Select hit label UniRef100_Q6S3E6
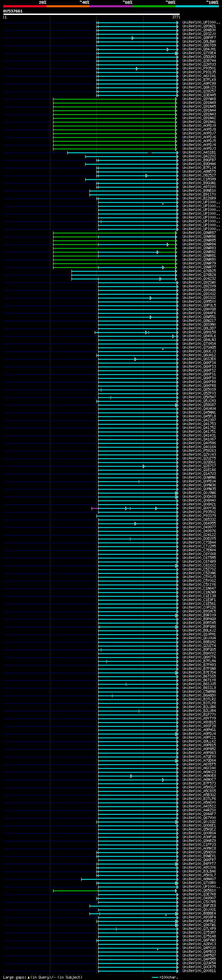This screenshot has height=980, width=222. 199,359
